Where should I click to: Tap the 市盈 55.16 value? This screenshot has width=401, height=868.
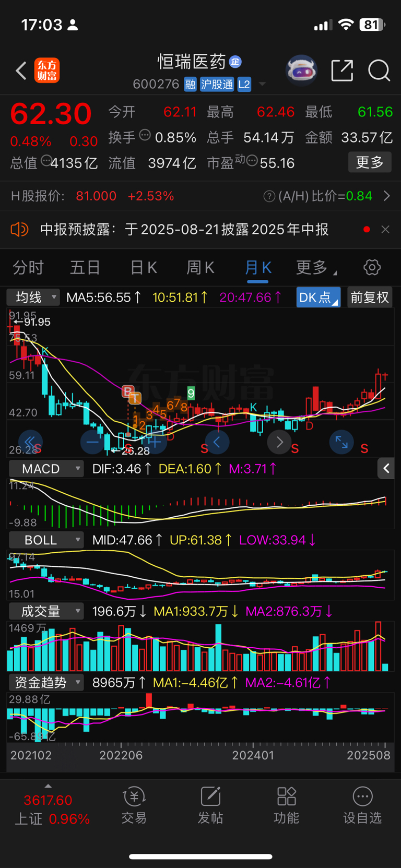(251, 163)
